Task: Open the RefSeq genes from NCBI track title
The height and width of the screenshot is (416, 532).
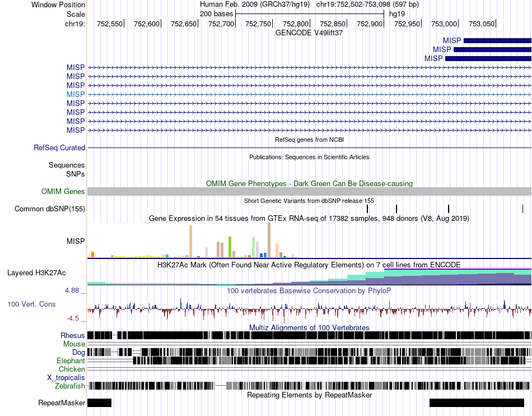Action: [x=309, y=140]
